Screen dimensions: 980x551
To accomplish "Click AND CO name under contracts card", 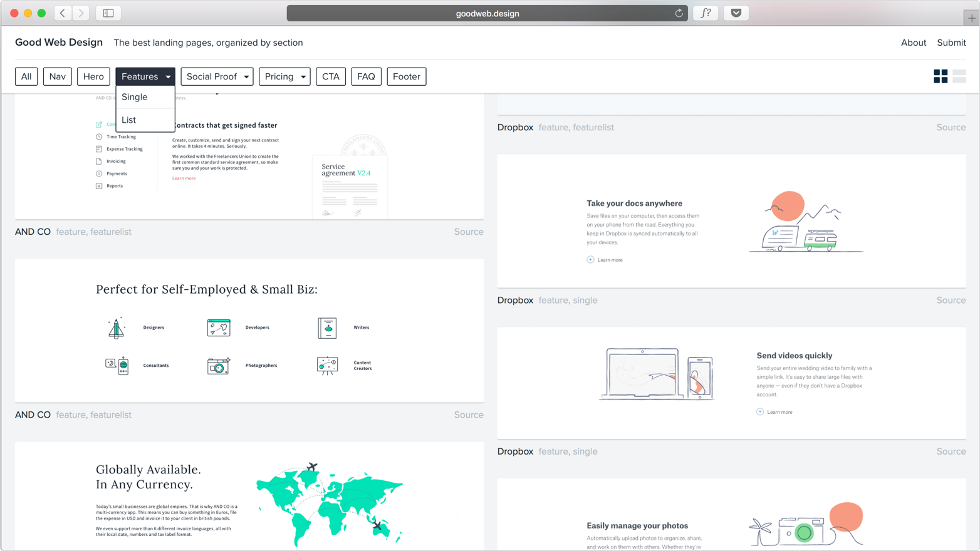I will [33, 232].
